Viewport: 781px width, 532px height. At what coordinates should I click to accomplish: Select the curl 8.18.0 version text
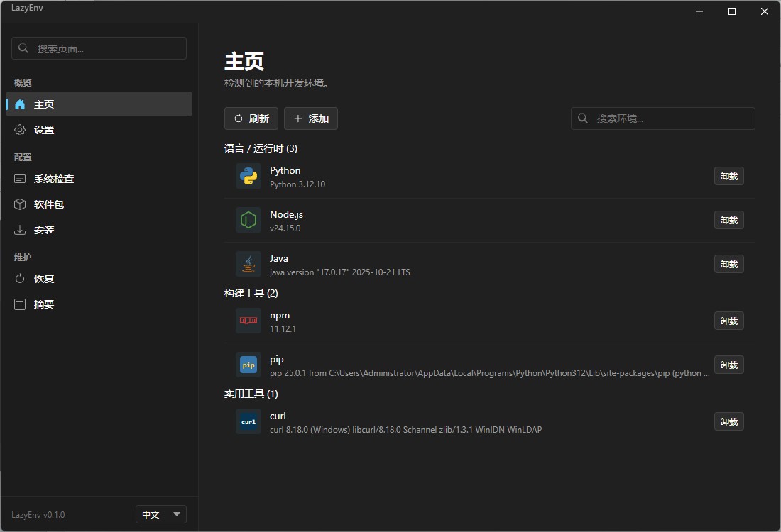click(405, 429)
